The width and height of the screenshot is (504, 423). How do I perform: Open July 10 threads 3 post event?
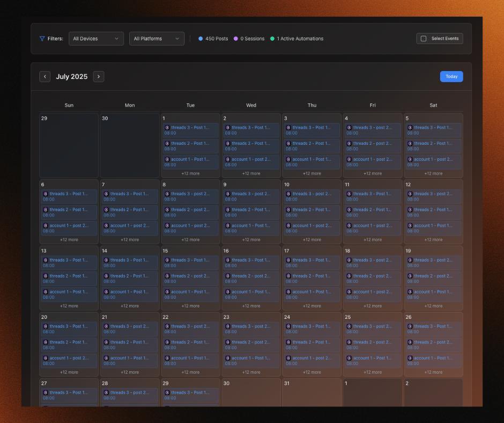click(x=312, y=196)
